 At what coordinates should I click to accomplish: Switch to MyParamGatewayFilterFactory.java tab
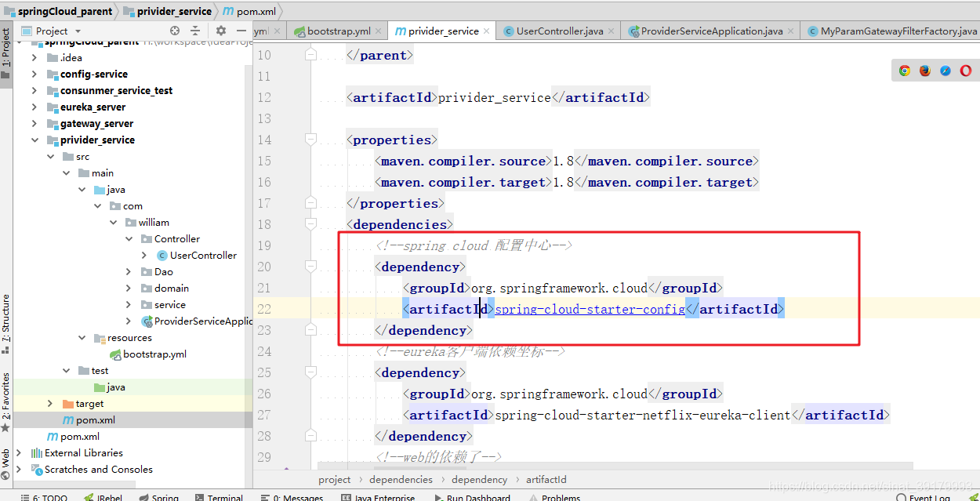click(892, 31)
